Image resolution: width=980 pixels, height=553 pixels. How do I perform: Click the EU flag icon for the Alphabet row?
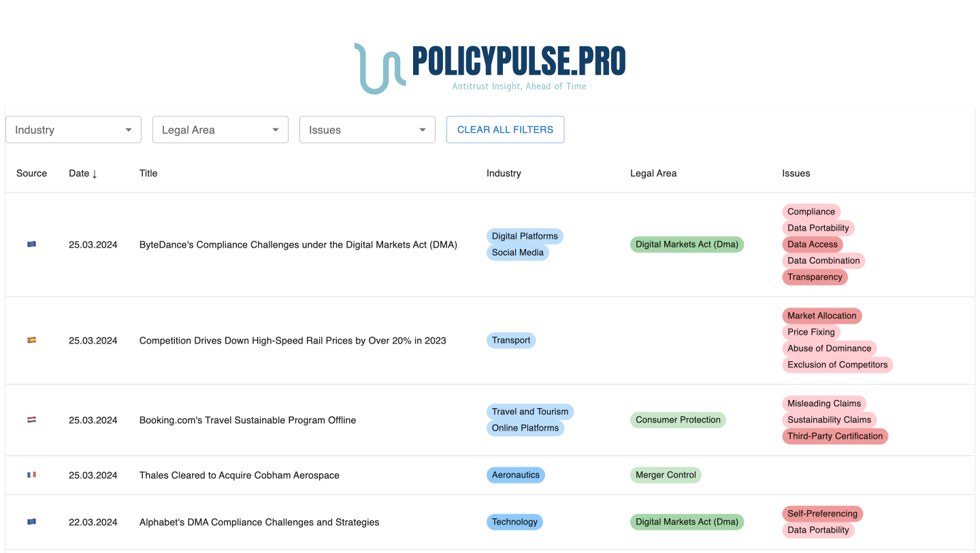pyautogui.click(x=31, y=522)
